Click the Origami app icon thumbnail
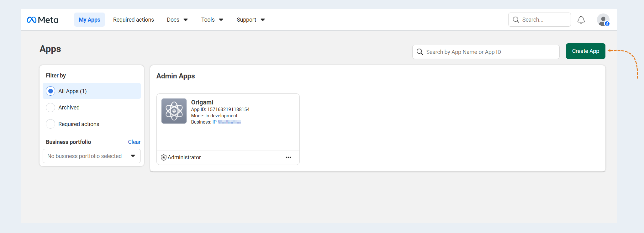Image resolution: width=644 pixels, height=233 pixels. 174,111
